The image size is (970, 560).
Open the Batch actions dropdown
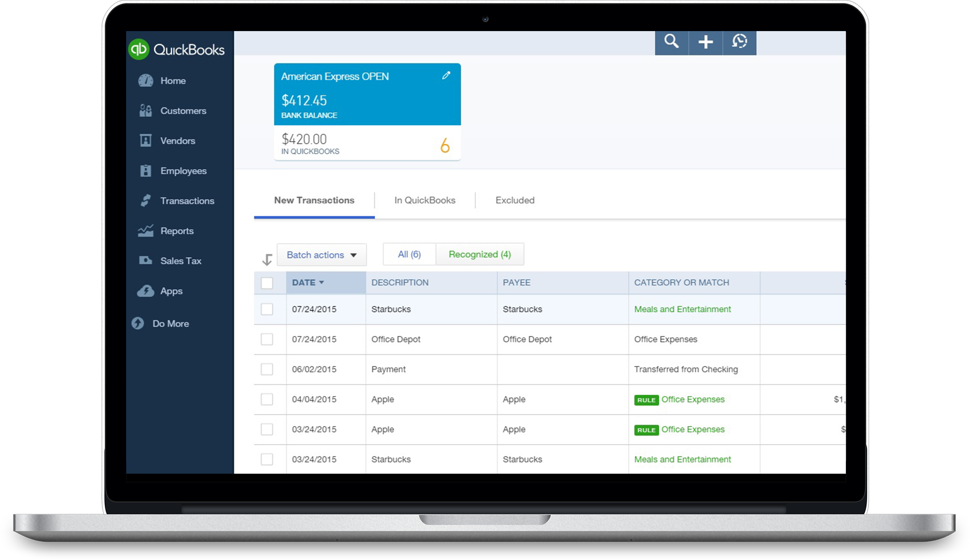[322, 255]
